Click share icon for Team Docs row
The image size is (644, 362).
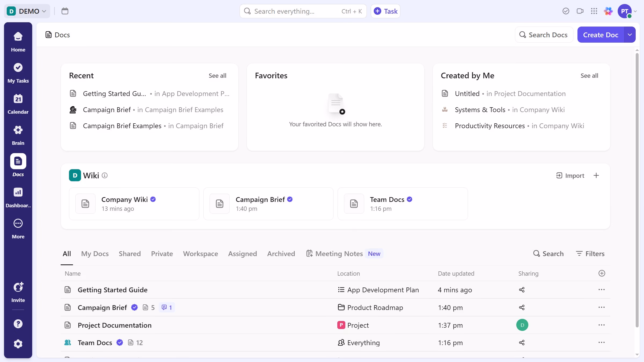522,342
